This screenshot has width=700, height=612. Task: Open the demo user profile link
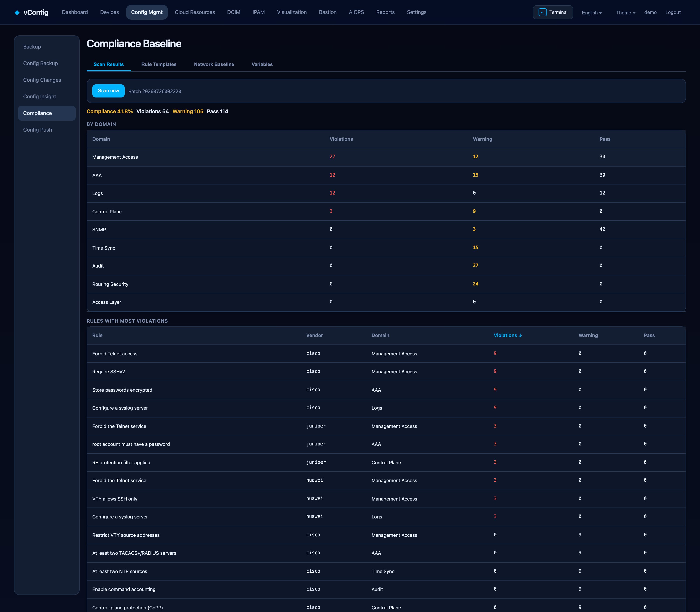coord(650,12)
